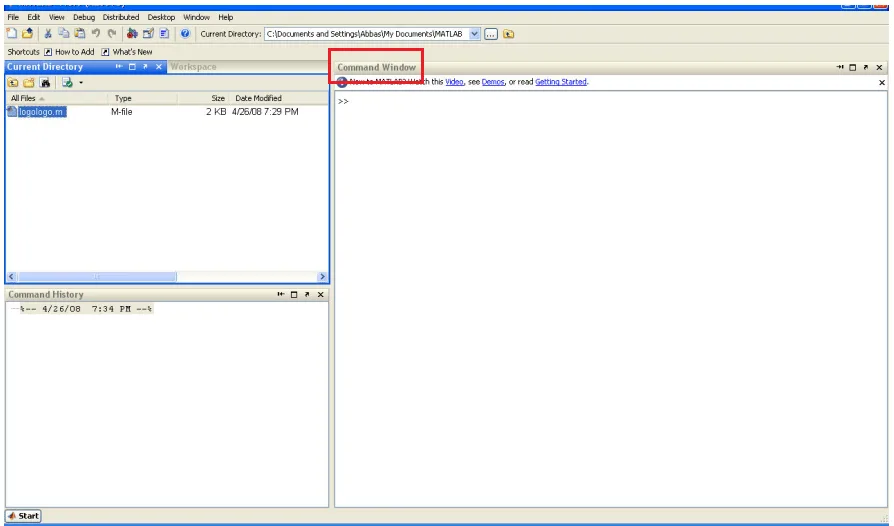Click the M-file type cell
This screenshot has height=526, width=894.
121,112
